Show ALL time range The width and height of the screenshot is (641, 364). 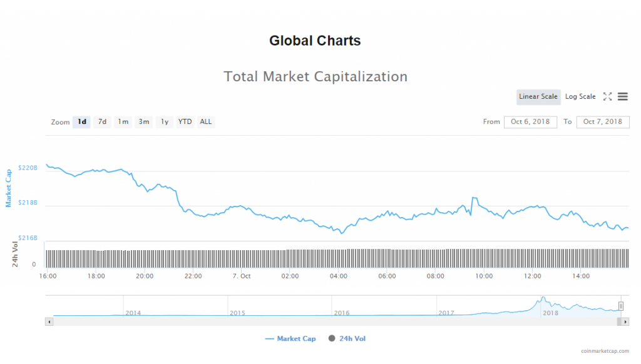[x=205, y=122]
